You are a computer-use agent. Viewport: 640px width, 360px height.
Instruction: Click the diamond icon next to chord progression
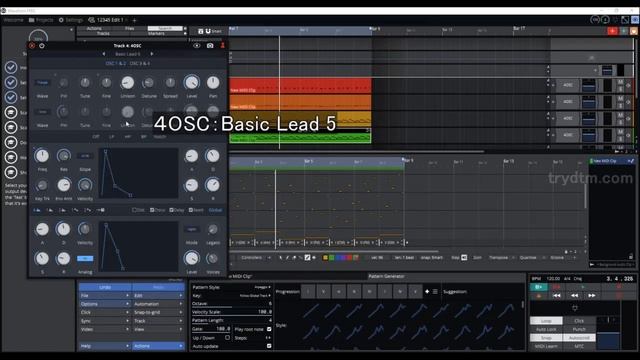pyautogui.click(x=427, y=291)
